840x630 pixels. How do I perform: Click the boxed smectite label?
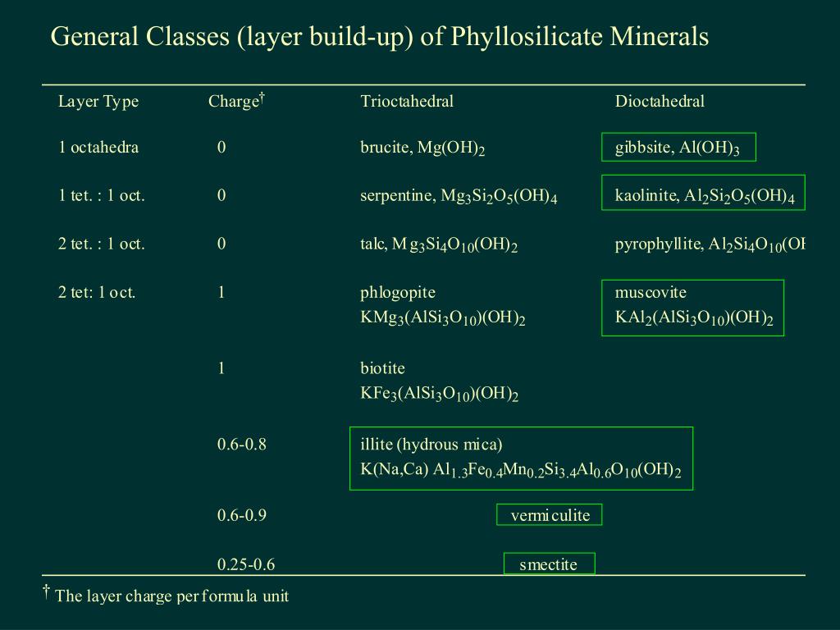tap(549, 563)
